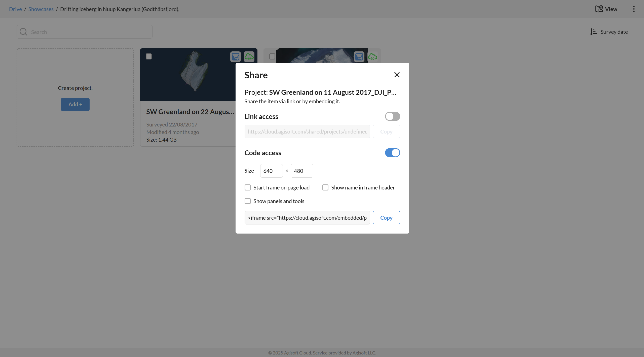
Task: Close the Share dialog
Action: tap(397, 75)
